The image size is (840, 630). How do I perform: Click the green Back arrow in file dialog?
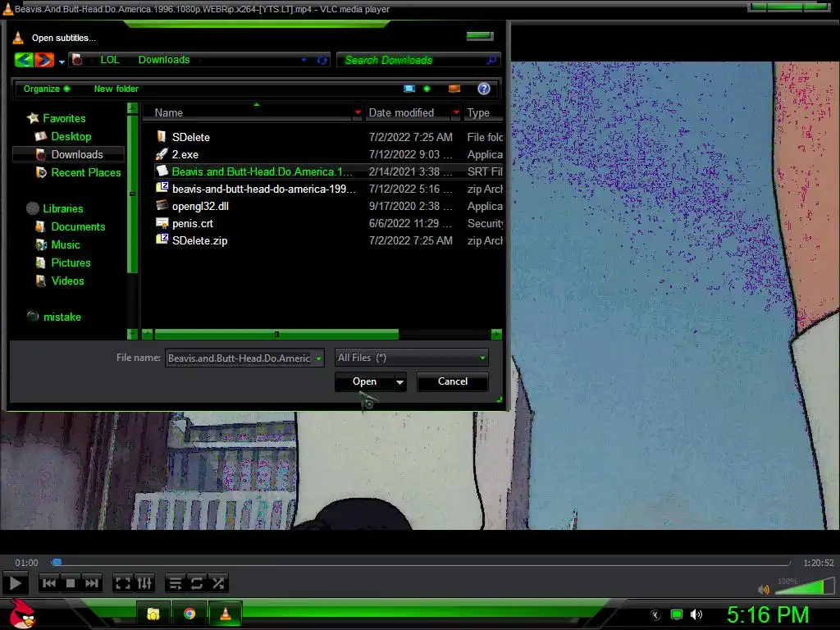click(x=24, y=60)
